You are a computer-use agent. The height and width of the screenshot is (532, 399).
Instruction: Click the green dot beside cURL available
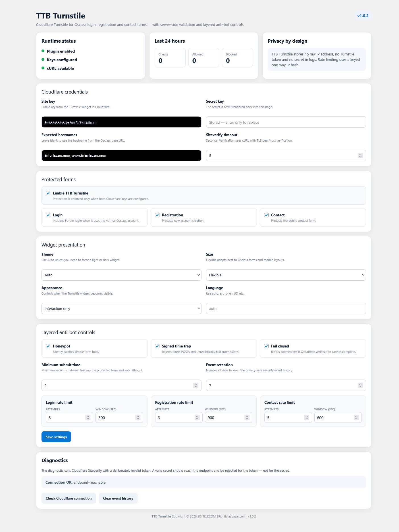point(43,68)
